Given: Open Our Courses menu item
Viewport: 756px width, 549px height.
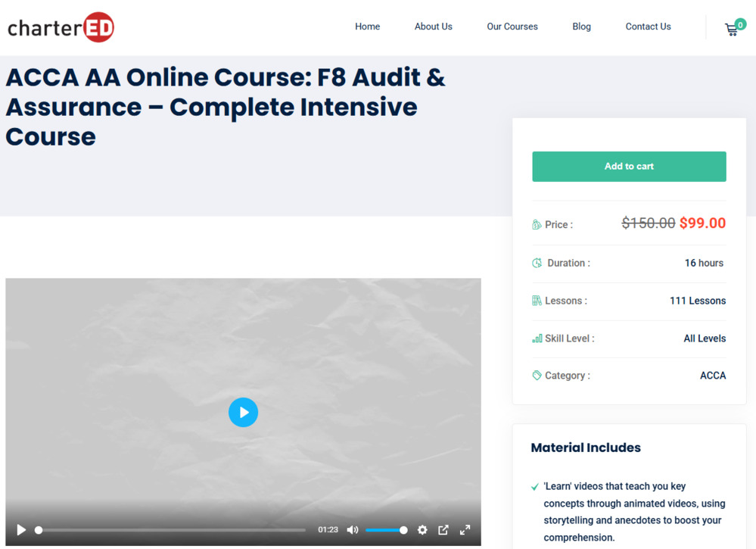Looking at the screenshot, I should pos(512,27).
